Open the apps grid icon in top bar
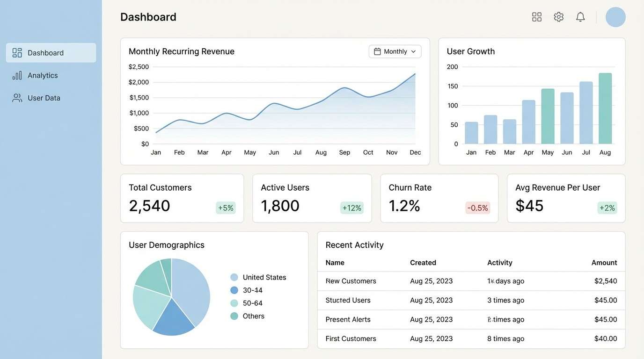The width and height of the screenshot is (644, 359). (536, 16)
